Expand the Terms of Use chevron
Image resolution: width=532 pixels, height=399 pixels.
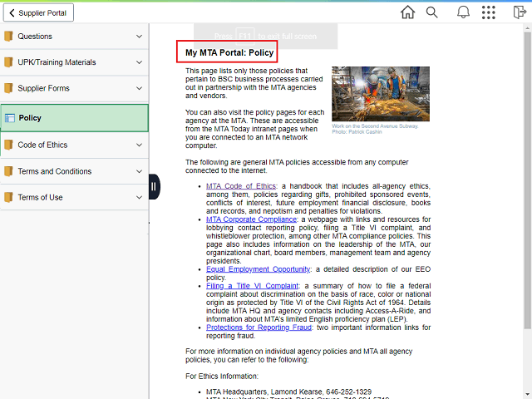click(x=139, y=197)
